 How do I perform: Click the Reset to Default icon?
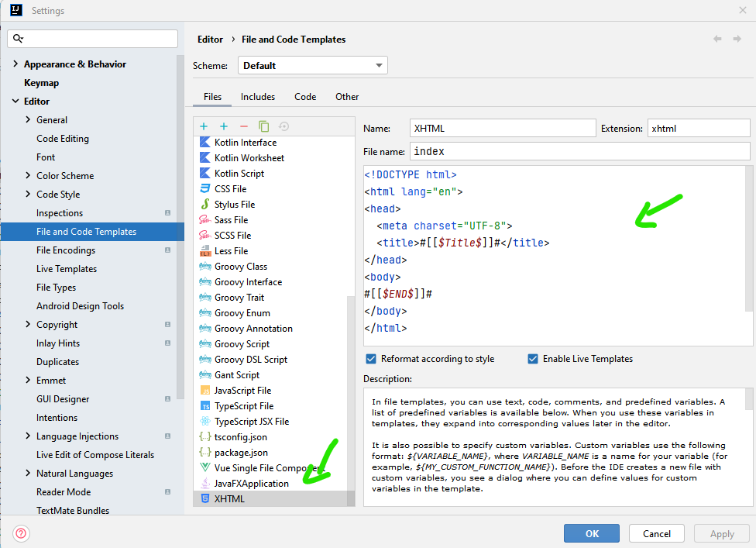tap(284, 126)
